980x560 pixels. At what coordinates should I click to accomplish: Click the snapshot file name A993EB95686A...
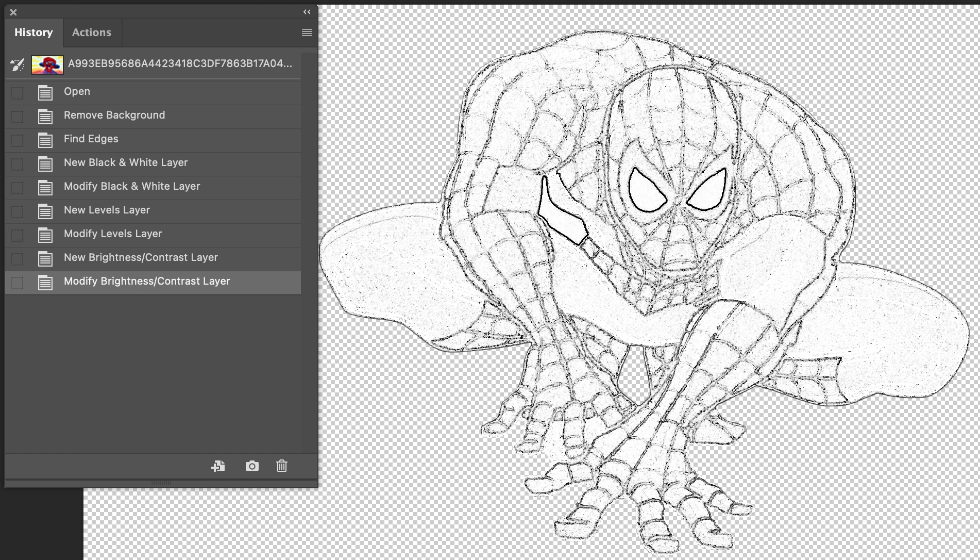click(x=180, y=63)
